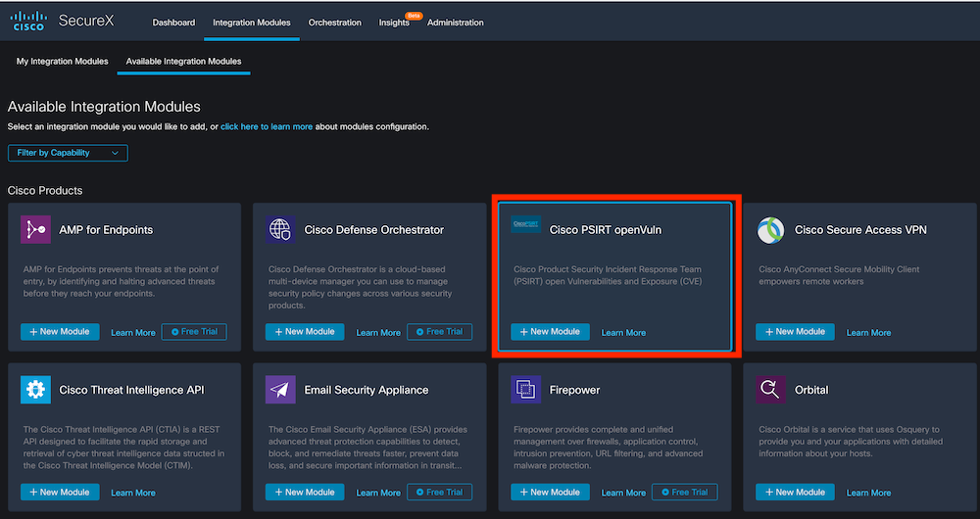Click the Orbital description about Osquery
Screen dimensions: 980x519
851,441
